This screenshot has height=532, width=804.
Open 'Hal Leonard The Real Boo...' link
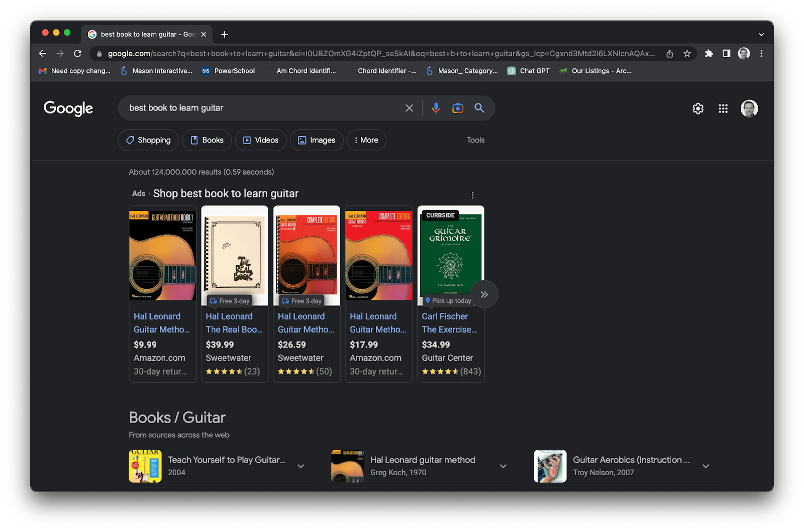(234, 323)
